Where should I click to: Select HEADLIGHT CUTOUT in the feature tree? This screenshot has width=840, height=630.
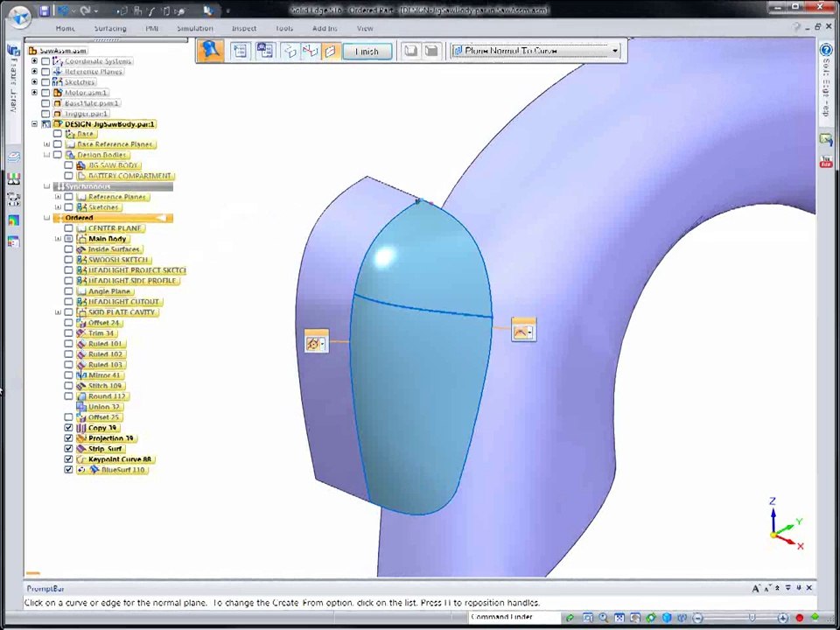[x=123, y=302]
